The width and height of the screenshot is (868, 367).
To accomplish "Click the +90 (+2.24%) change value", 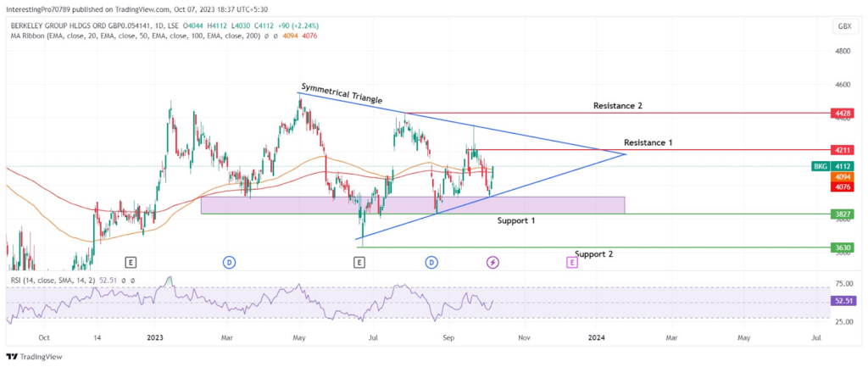I will (297, 26).
